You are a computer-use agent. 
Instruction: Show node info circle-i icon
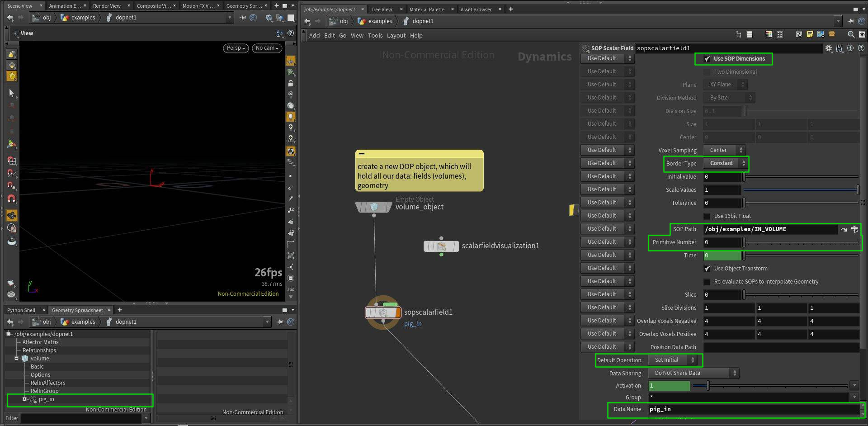pyautogui.click(x=850, y=48)
